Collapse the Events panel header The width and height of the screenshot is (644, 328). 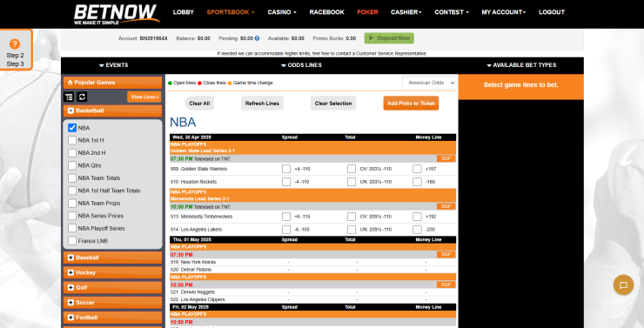[113, 65]
